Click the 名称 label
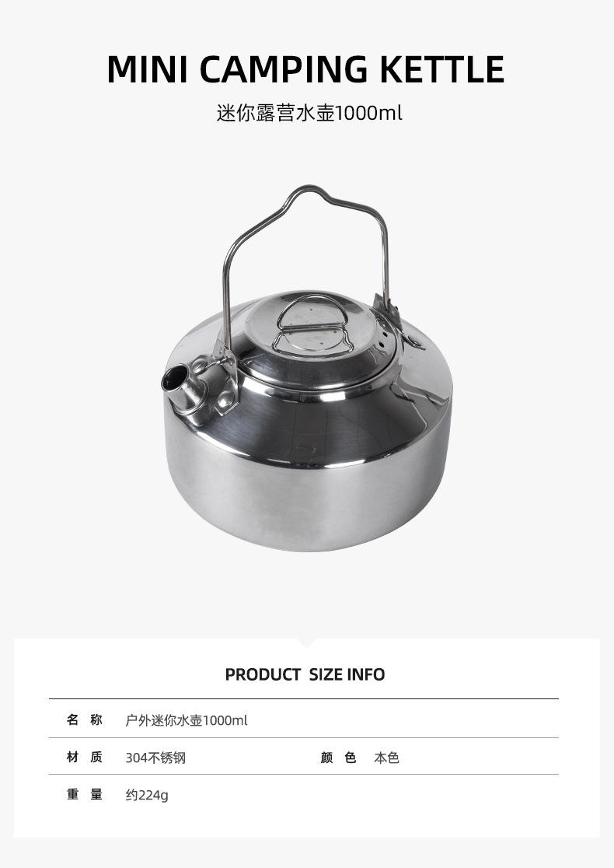 pos(85,719)
